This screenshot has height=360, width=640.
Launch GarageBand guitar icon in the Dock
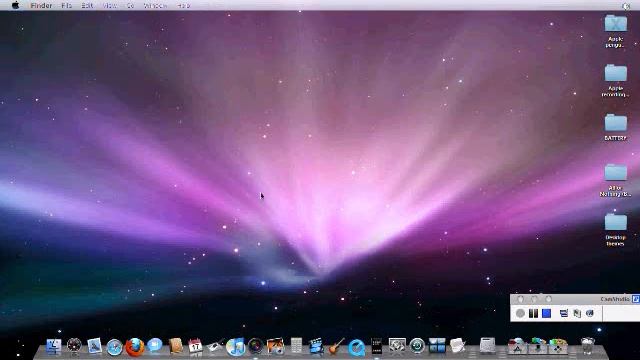coord(336,346)
